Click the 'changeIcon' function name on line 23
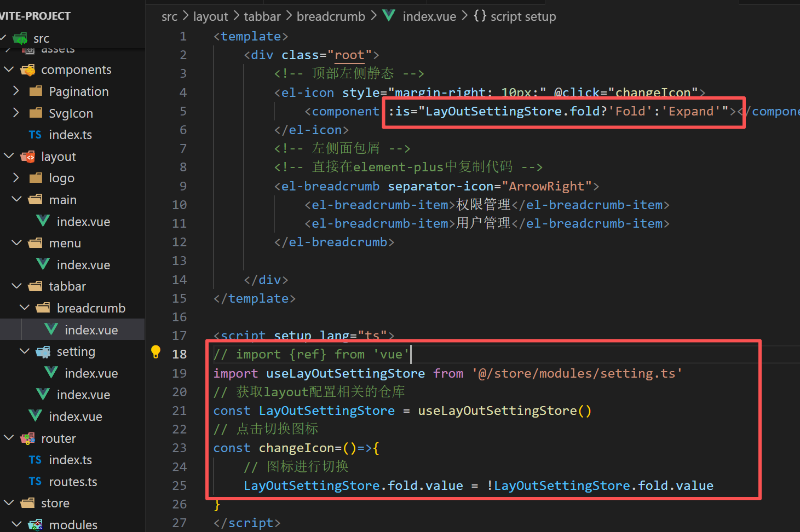 (296, 448)
